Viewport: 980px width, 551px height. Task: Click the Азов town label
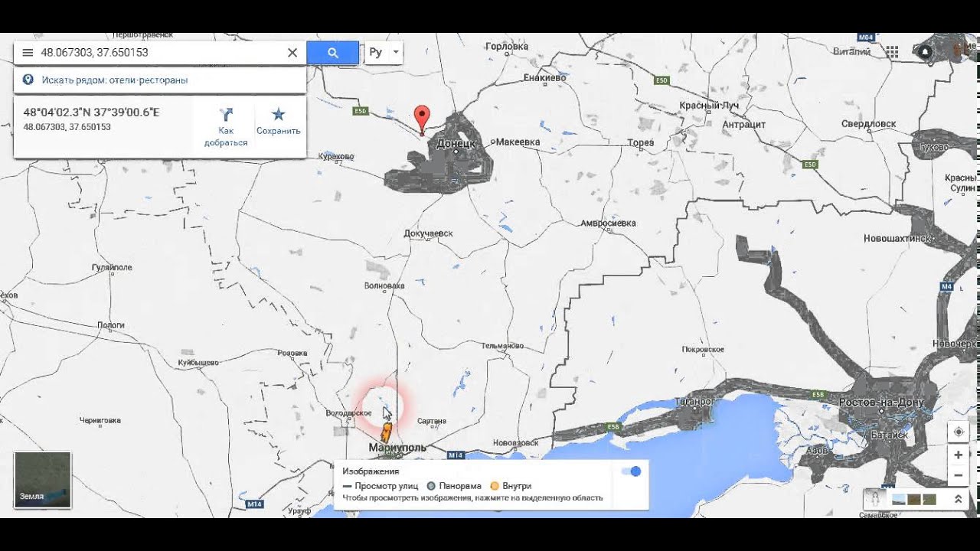coord(817,451)
